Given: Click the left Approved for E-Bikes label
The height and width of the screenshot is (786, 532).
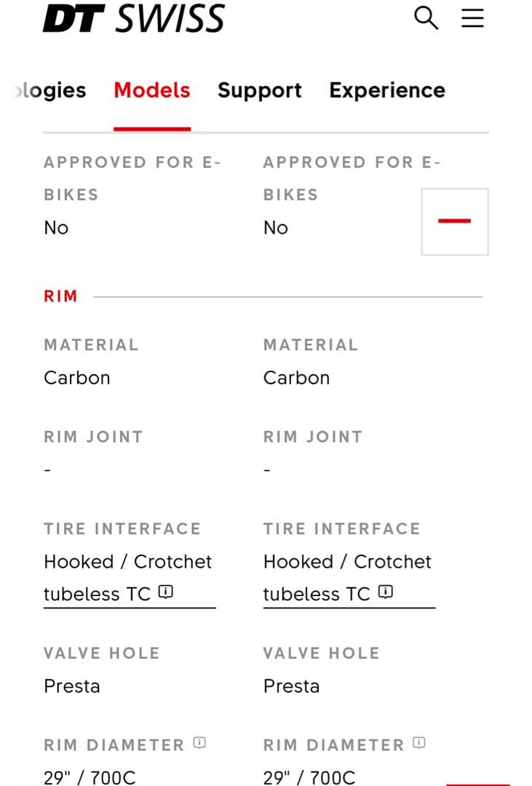Looking at the screenshot, I should pyautogui.click(x=132, y=178).
